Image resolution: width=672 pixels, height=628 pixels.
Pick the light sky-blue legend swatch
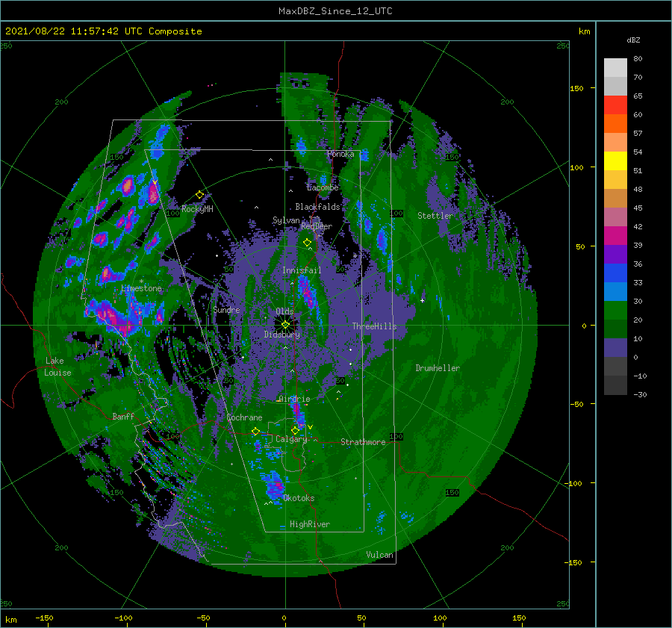(615, 291)
